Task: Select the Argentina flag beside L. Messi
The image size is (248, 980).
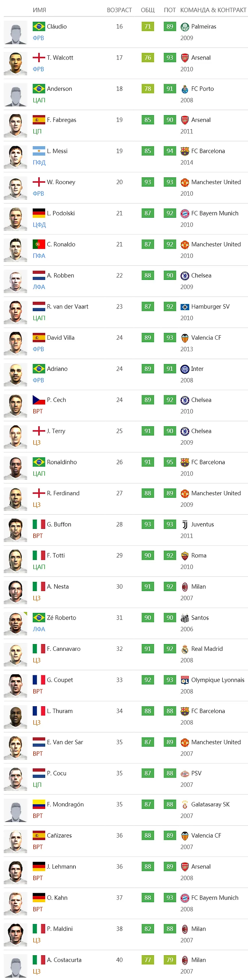Action: [x=39, y=151]
